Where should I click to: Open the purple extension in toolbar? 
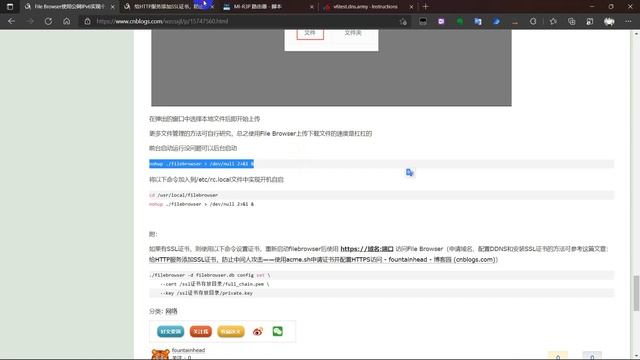[x=441, y=21]
